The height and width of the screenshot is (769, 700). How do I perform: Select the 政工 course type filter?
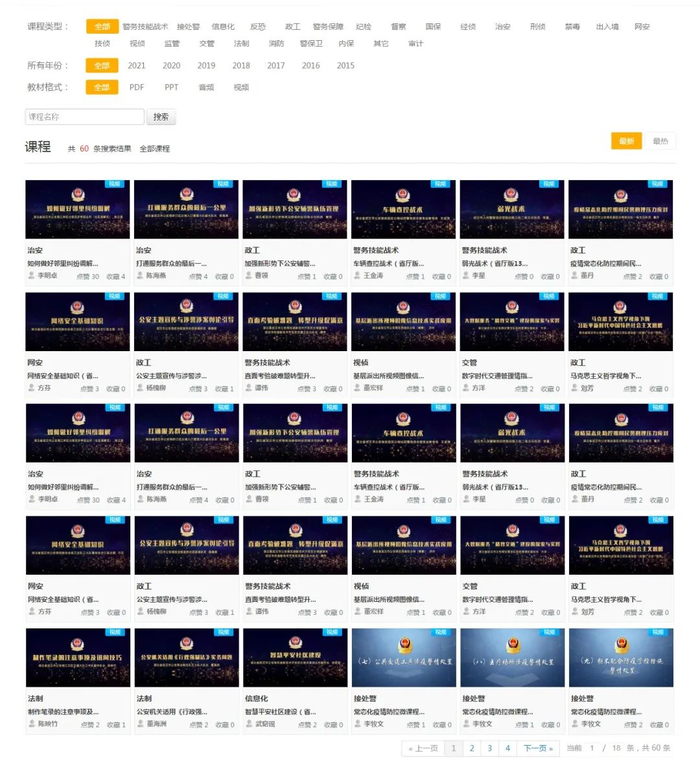[293, 27]
